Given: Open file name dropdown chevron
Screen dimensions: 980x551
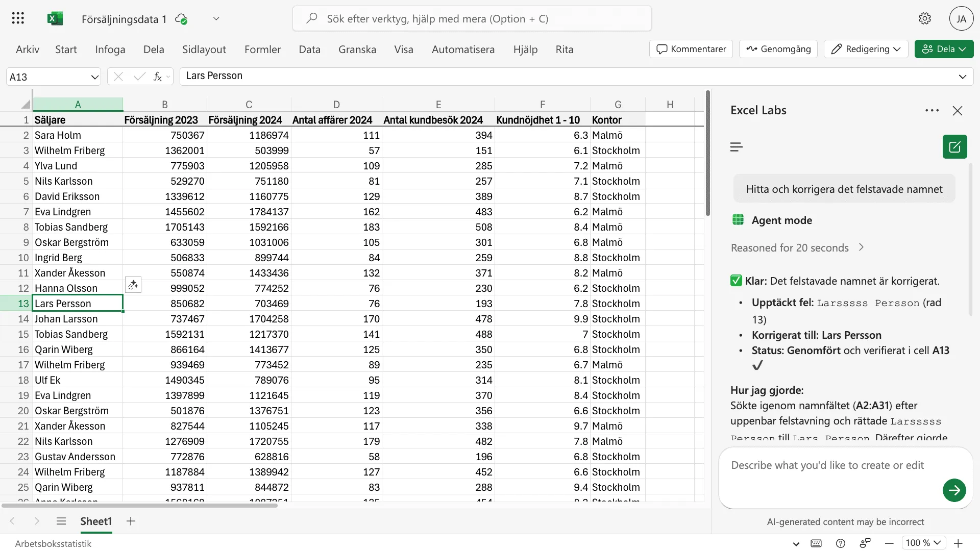Looking at the screenshot, I should click(216, 19).
